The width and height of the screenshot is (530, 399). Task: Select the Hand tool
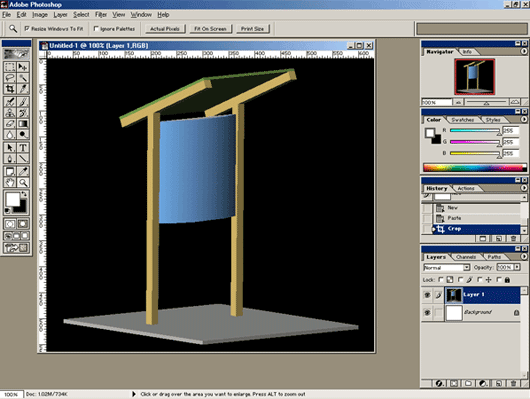point(10,183)
